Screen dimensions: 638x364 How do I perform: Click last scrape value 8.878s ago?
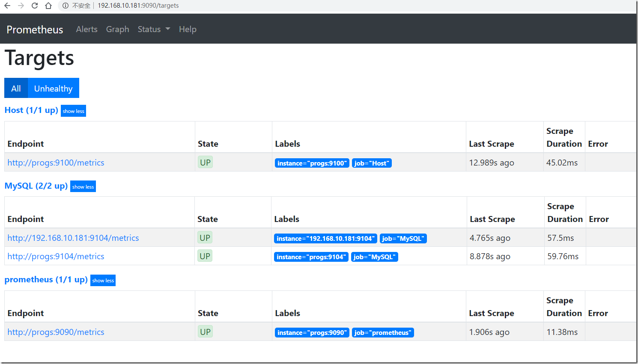click(490, 256)
